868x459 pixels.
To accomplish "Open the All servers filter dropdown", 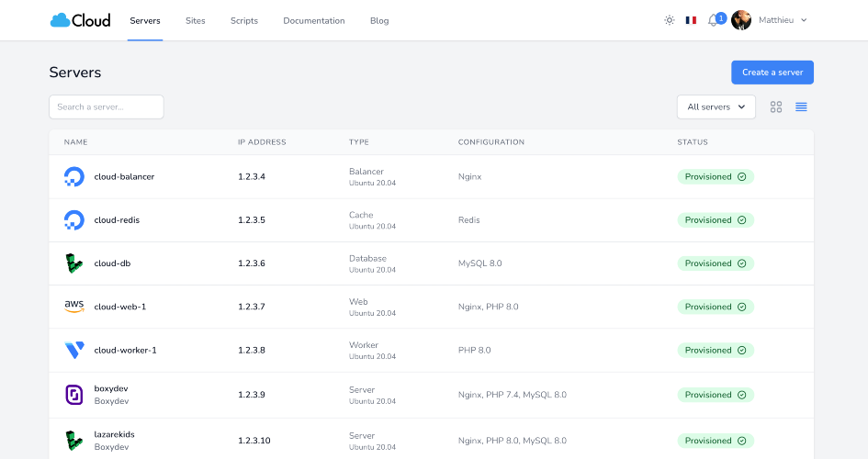I will click(716, 106).
